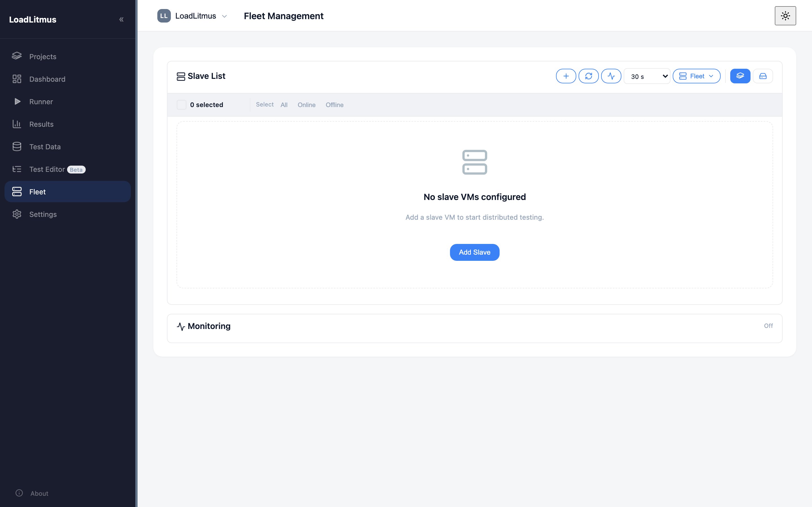Click the monitoring pulse icon in toolbar
Screen dimensions: 812x507
click(x=611, y=76)
